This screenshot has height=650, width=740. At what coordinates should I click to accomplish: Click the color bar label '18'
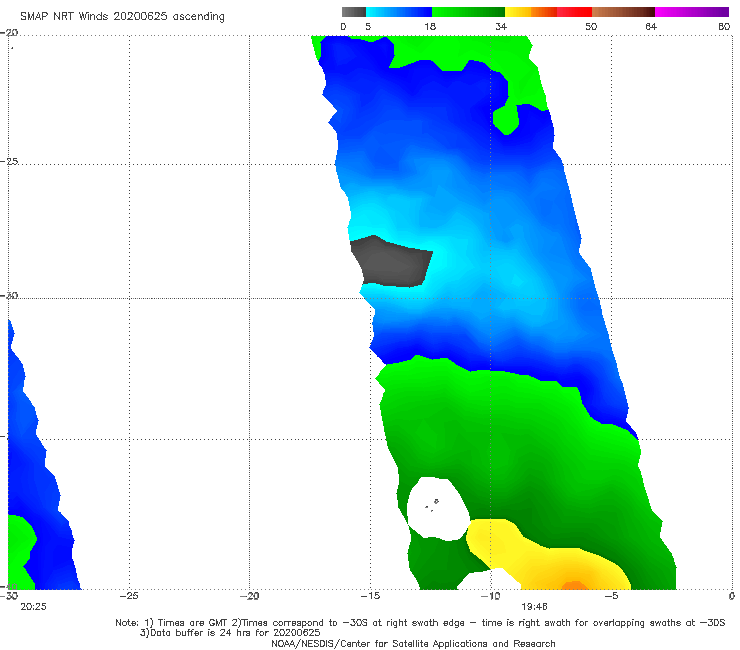coord(430,27)
